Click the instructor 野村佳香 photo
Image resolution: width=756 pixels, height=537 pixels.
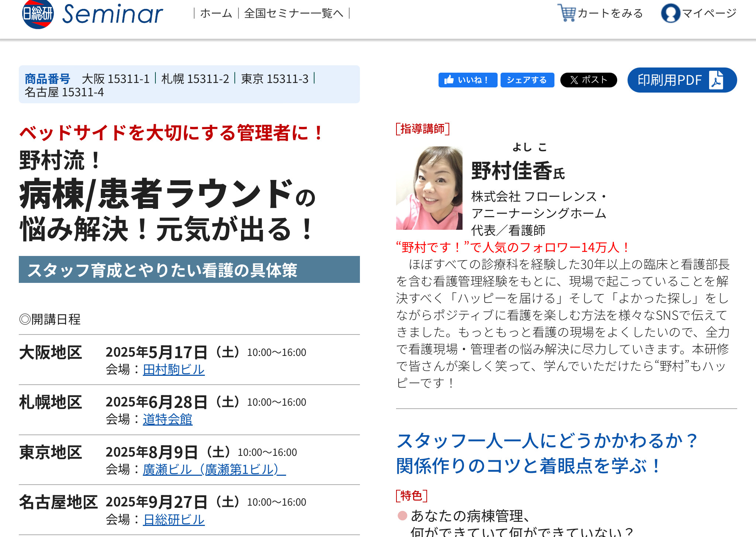[x=429, y=188]
